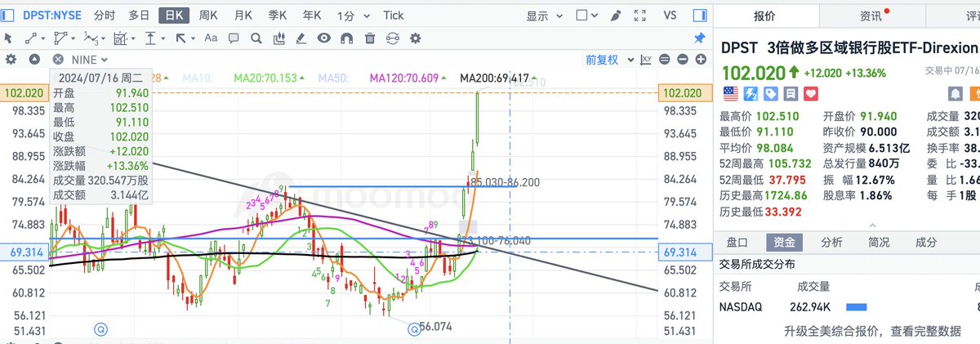Image resolution: width=980 pixels, height=344 pixels.
Task: Click the blue tag label icon
Action: (x=769, y=93)
